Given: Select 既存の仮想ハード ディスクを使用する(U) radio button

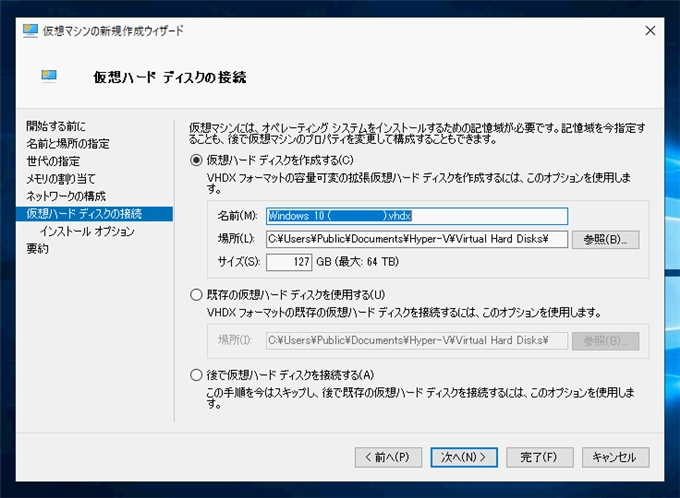Looking at the screenshot, I should click(x=196, y=295).
